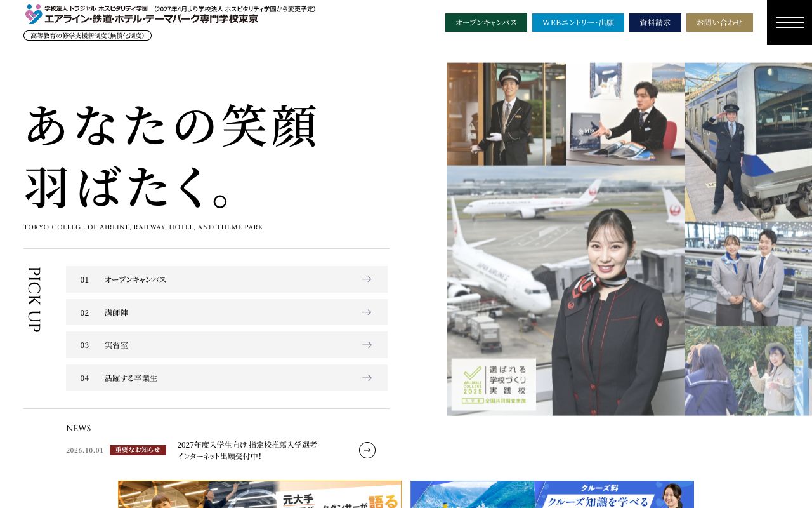The height and width of the screenshot is (508, 812).
Task: Select pick-up item 02 講師陣
Action: 226,312
